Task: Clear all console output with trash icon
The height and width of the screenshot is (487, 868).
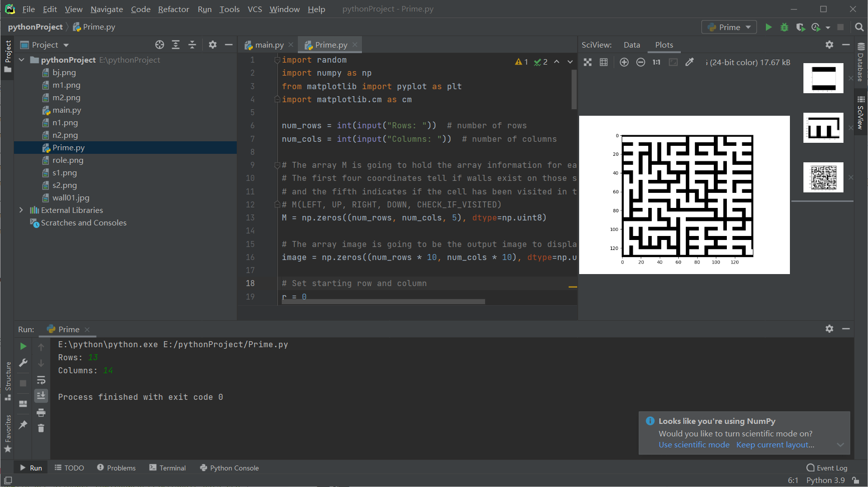Action: (41, 428)
